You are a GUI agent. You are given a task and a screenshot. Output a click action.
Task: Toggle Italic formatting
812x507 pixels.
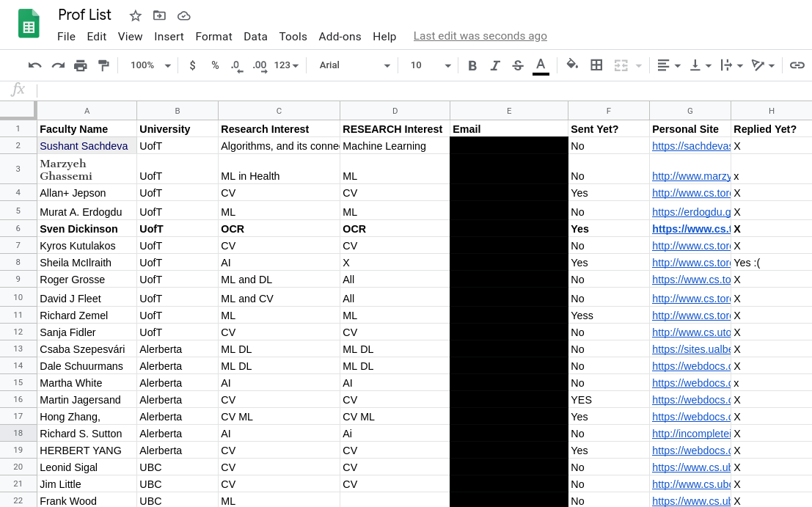(495, 65)
